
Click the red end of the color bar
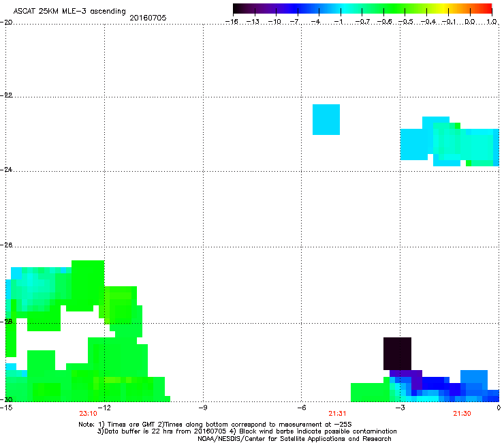(x=488, y=9)
